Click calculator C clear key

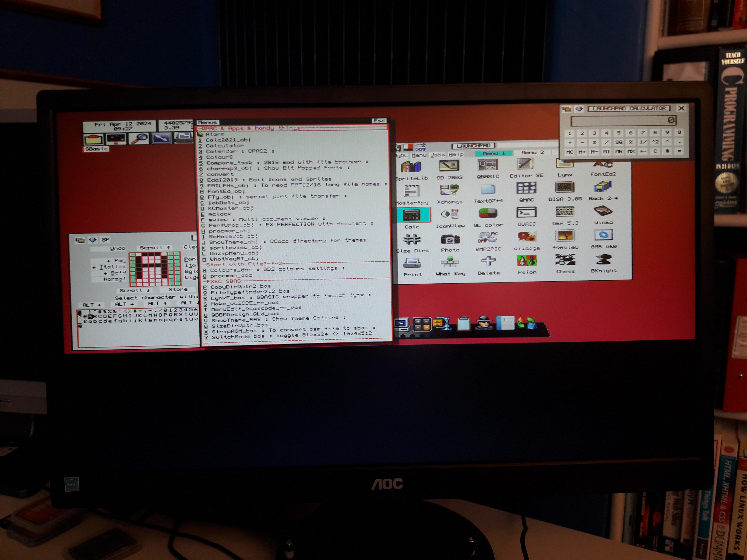pyautogui.click(x=655, y=151)
